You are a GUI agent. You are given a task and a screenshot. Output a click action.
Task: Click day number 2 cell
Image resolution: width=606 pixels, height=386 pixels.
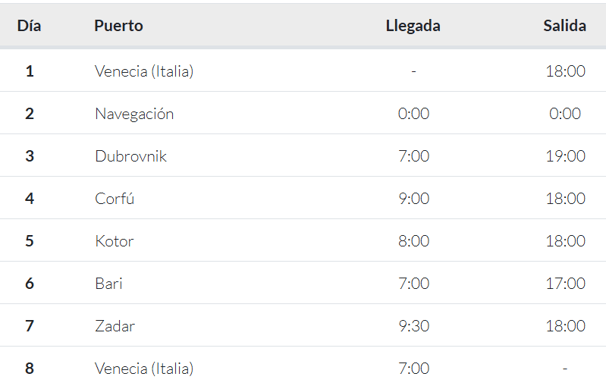[x=29, y=114]
